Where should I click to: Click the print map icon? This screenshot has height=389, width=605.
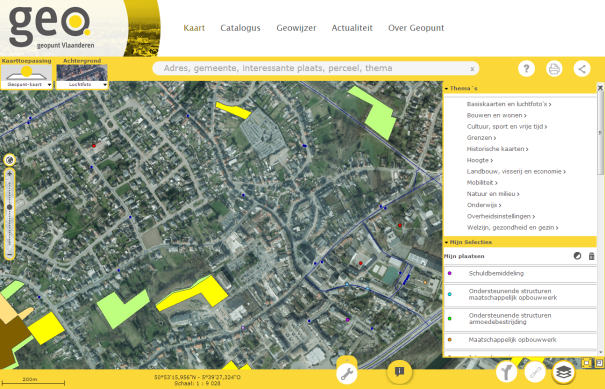click(x=554, y=69)
